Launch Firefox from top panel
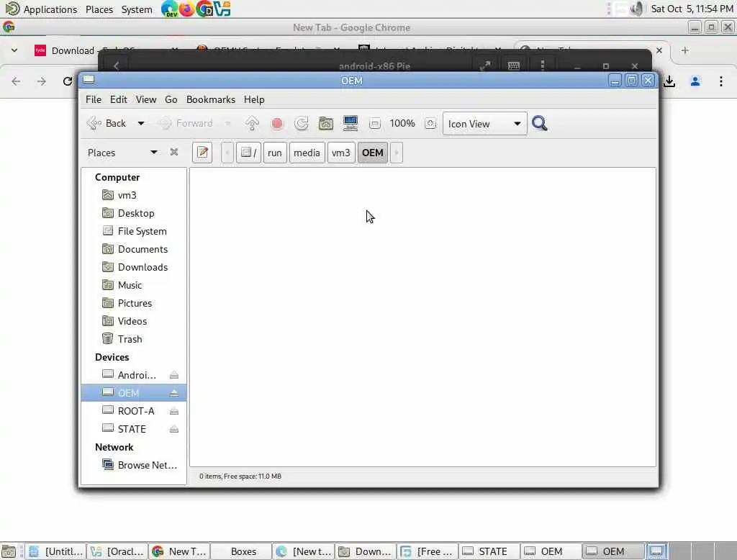 coord(186,9)
